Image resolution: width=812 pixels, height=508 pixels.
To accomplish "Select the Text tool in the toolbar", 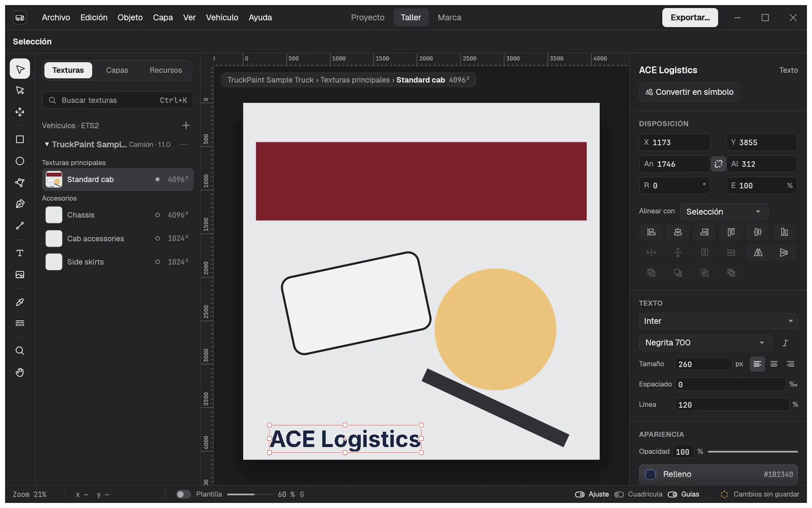I will [20, 253].
